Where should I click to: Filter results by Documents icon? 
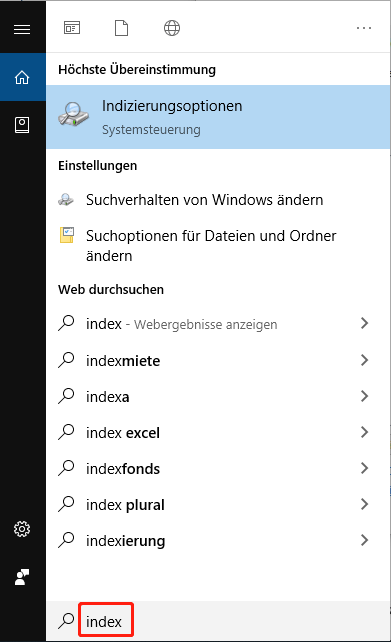tap(121, 28)
